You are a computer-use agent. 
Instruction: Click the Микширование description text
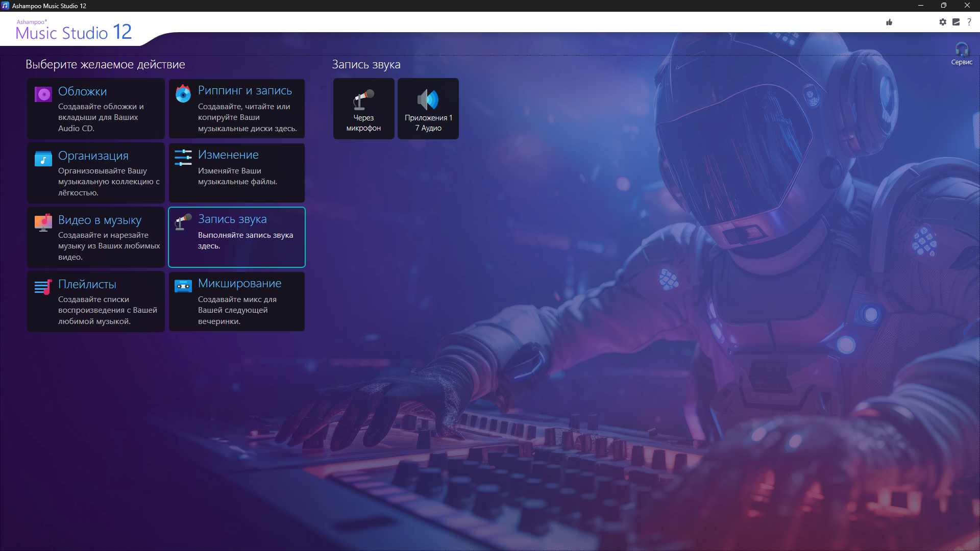point(237,310)
